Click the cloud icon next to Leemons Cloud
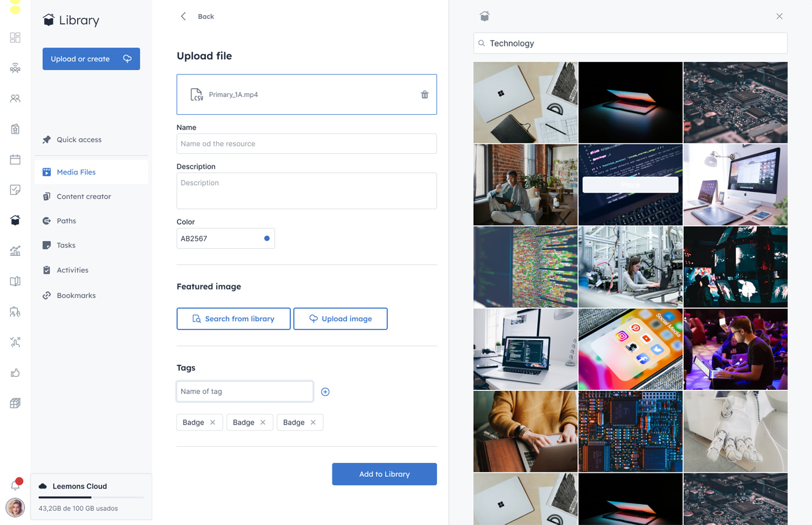Viewport: 812px width, 525px height. point(43,486)
